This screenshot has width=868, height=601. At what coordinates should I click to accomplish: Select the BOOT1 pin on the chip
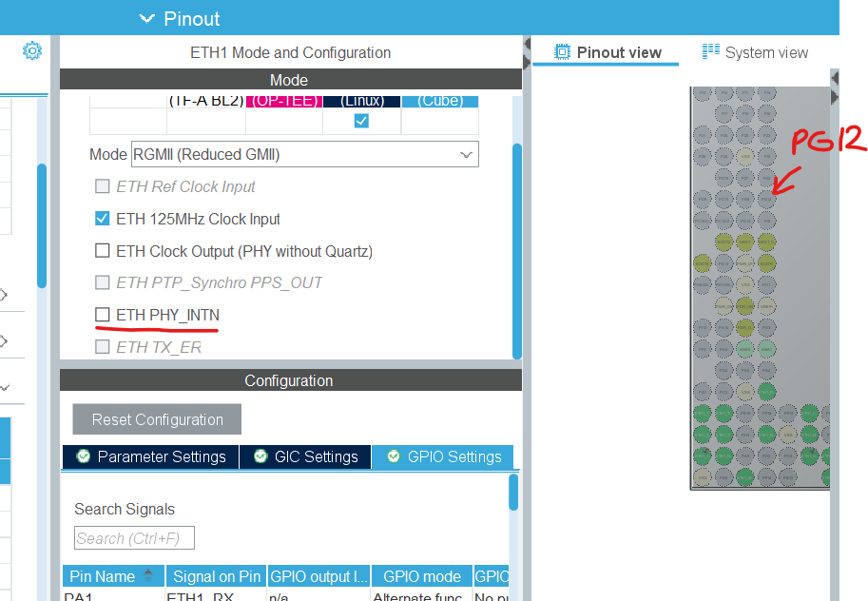pyautogui.click(x=766, y=263)
